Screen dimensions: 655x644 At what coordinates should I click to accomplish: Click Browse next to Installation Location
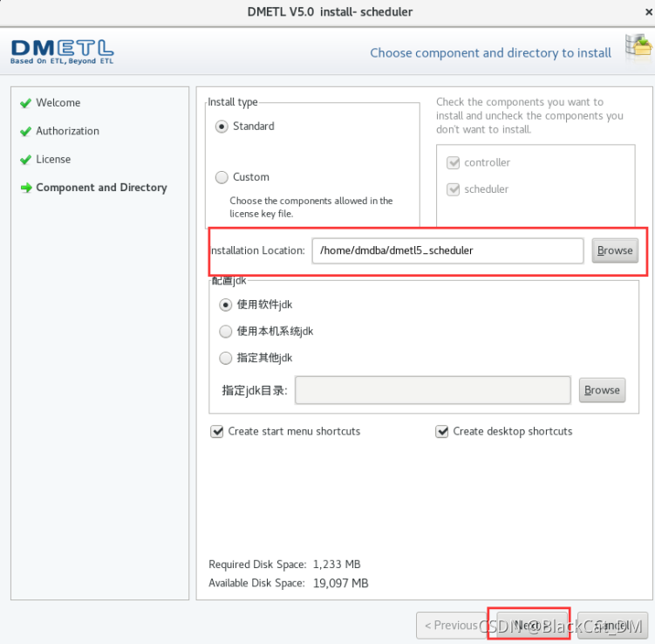pyautogui.click(x=615, y=250)
